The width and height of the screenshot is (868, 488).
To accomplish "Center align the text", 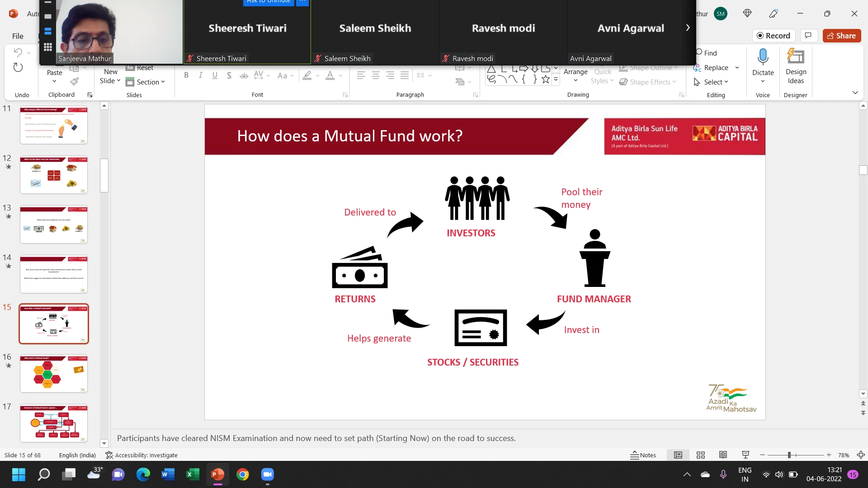I will [x=376, y=75].
